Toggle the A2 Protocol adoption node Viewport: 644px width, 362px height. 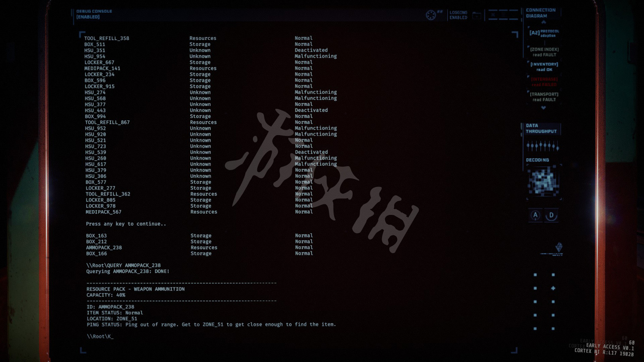[544, 33]
